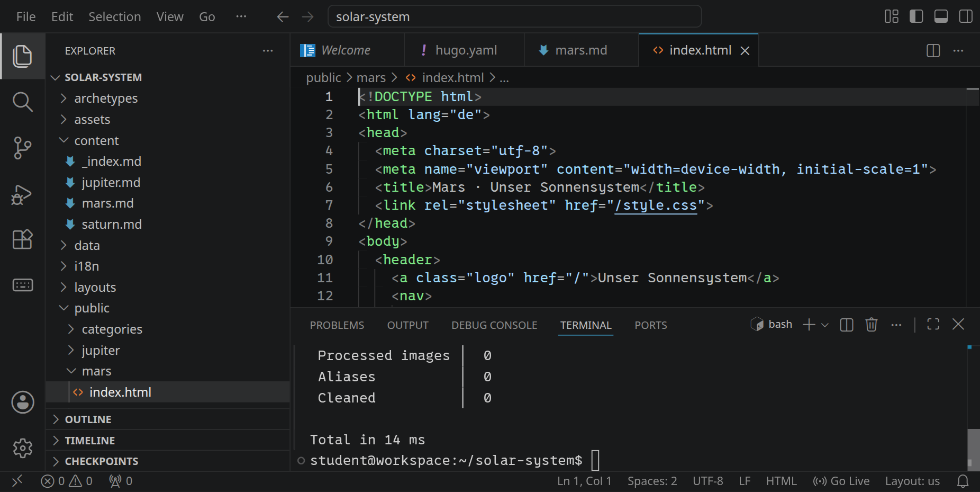Split the editor to the right
The width and height of the screenshot is (980, 492).
933,50
